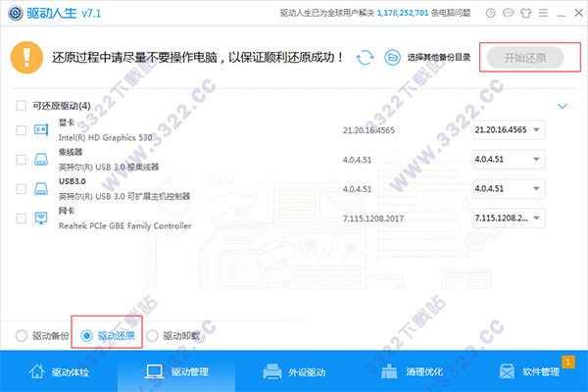Check the 显卡 Intel HD Graphics 530 checkbox

tap(21, 130)
